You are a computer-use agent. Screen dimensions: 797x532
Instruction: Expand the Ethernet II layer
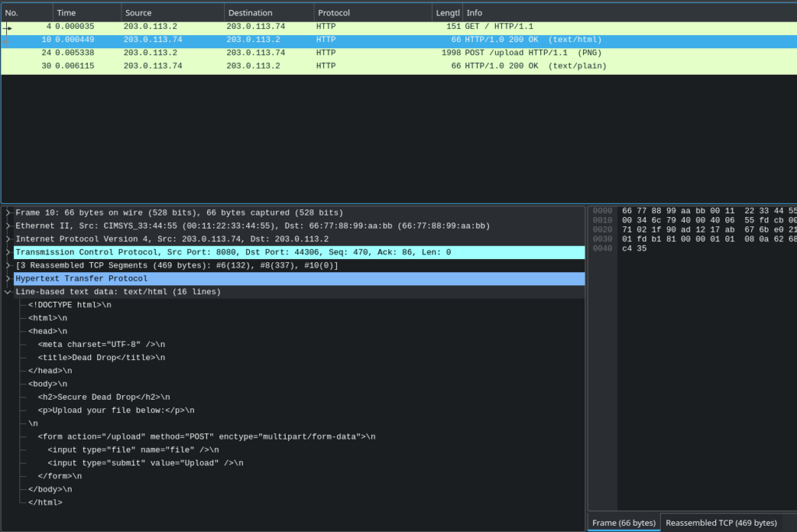click(x=8, y=226)
